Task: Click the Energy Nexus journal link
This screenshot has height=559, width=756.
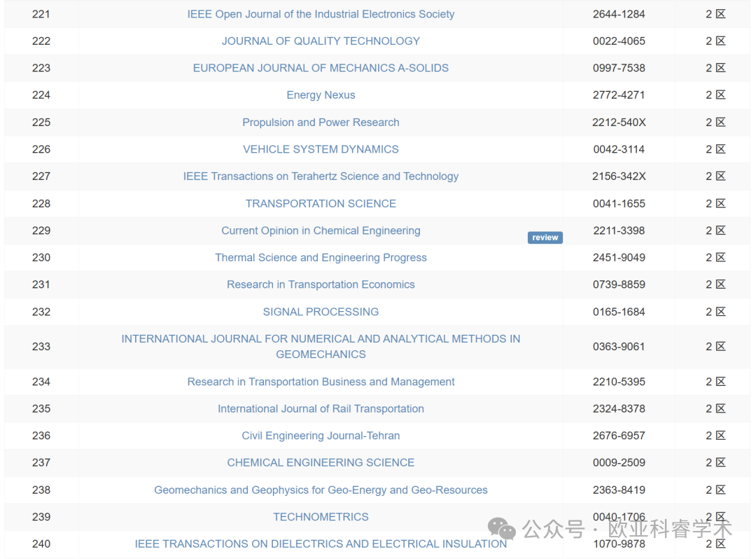Action: [321, 95]
